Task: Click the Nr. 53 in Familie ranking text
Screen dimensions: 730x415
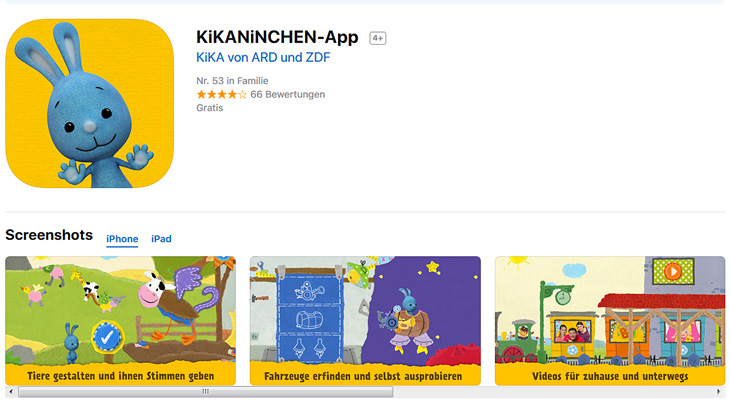Action: point(232,81)
